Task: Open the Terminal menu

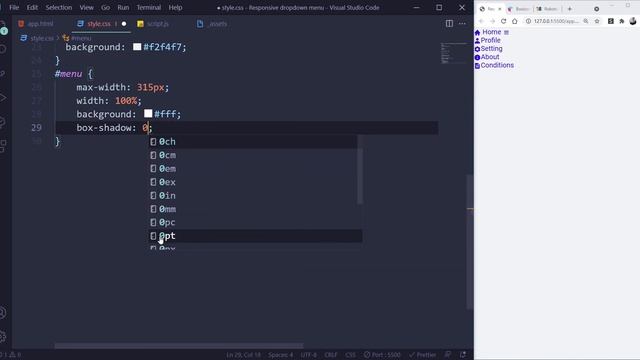Action: (149, 7)
